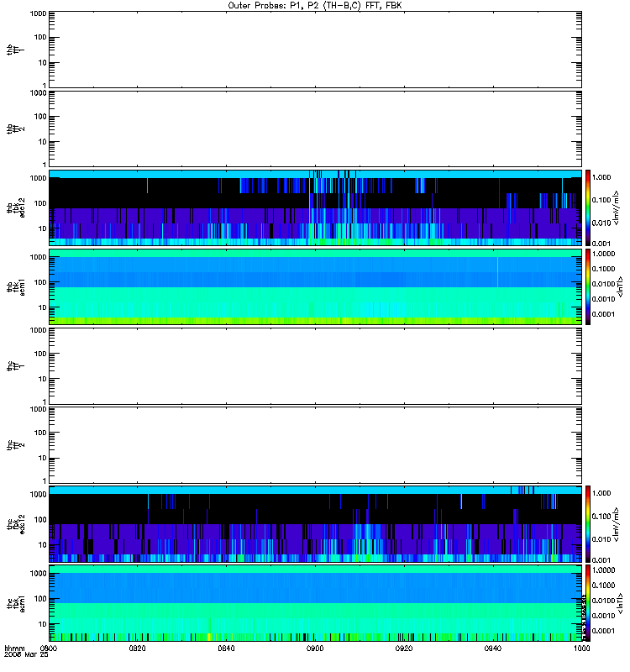Viewport: 630px width, 672px height.
Task: Select the thc fff 1 empty plot panel
Action: tap(315, 366)
